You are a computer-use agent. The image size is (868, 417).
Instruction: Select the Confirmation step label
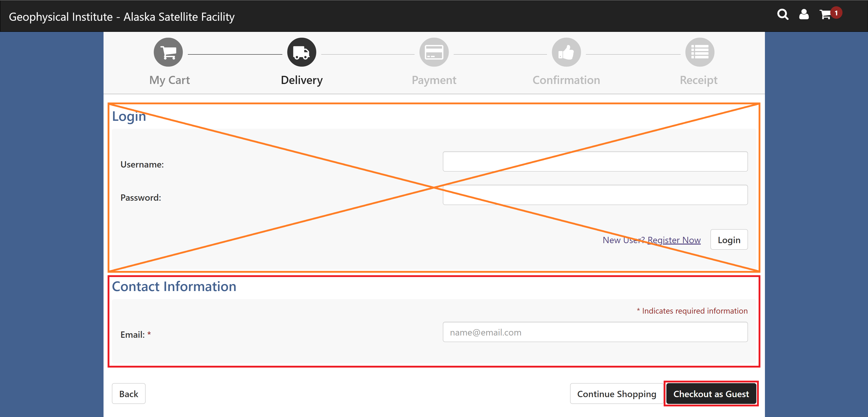click(566, 80)
